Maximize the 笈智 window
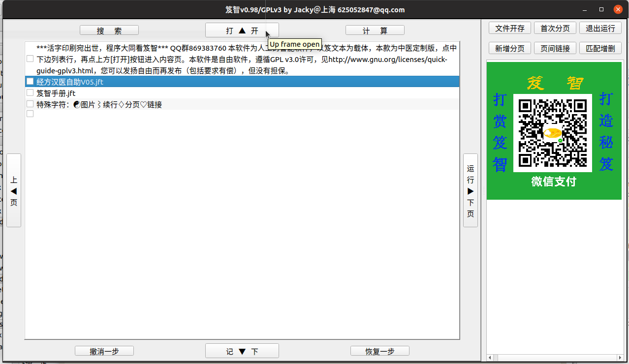Screen dimensions: 629x364 pyautogui.click(x=601, y=10)
